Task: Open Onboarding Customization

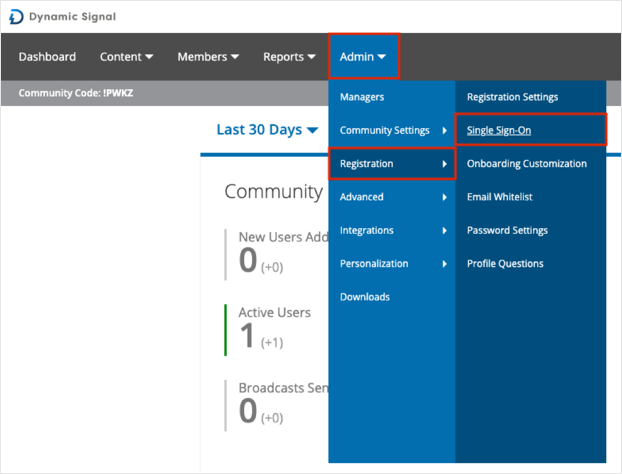Action: (x=526, y=163)
